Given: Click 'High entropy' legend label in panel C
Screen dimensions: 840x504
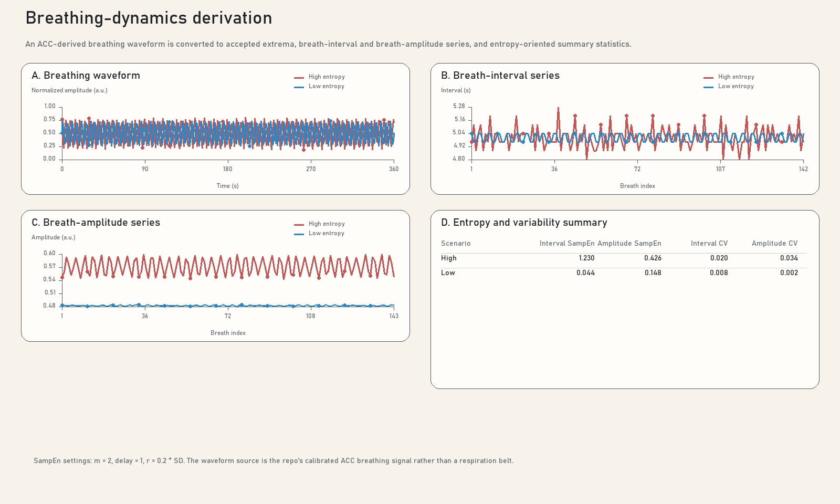Looking at the screenshot, I should 327,224.
